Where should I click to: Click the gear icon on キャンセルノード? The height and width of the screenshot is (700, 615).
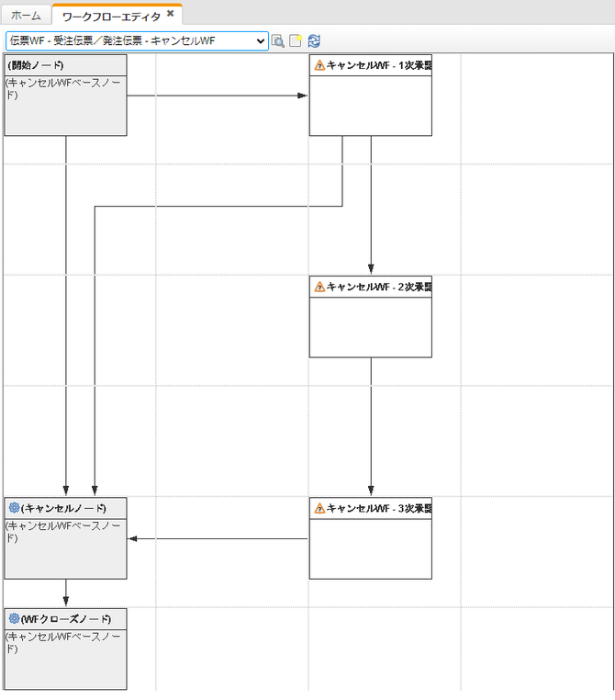(x=15, y=508)
